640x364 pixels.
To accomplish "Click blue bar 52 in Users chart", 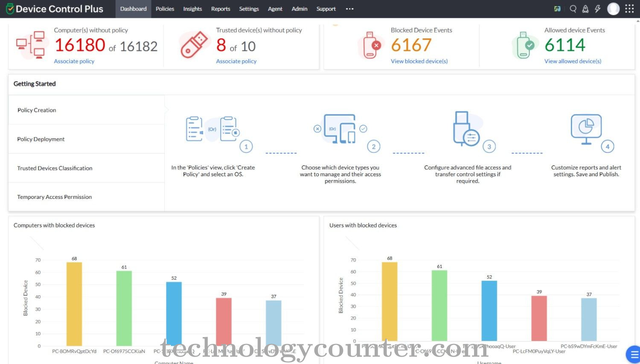I will pos(489,311).
